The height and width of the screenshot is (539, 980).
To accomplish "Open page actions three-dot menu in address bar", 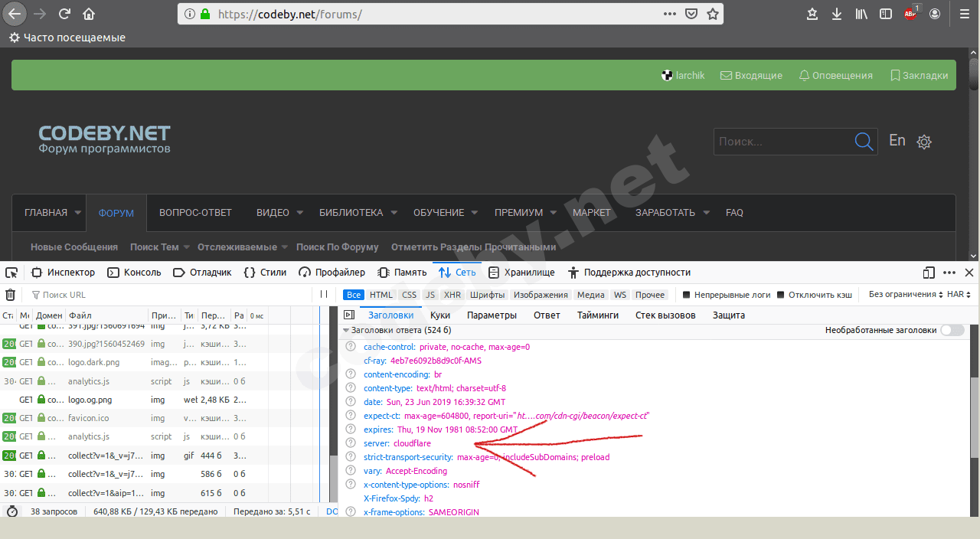I will 669,14.
